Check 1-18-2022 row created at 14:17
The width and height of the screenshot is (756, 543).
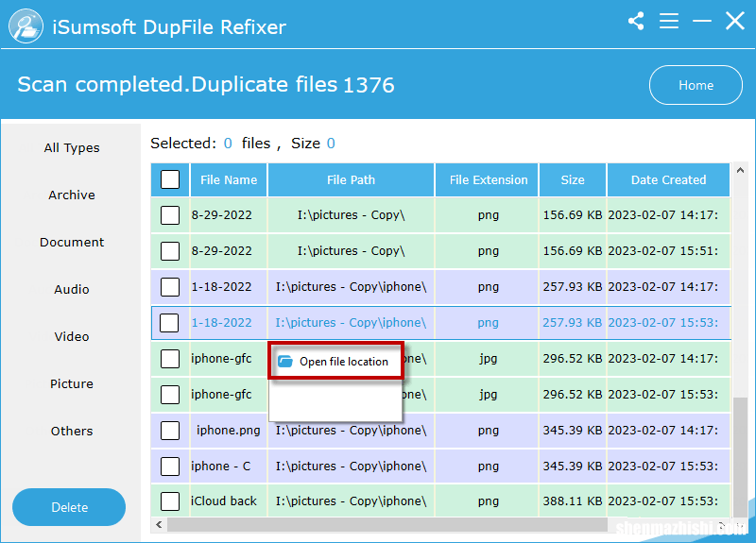pyautogui.click(x=170, y=287)
